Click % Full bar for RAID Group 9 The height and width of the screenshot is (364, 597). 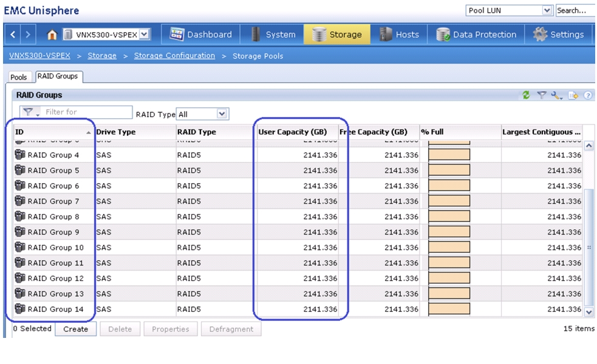coord(449,232)
